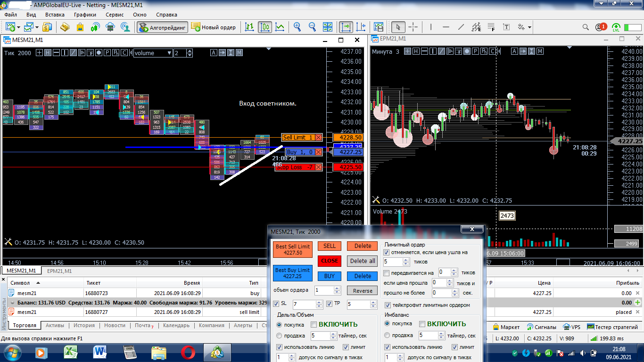Select "продажа" radio in Дельта/Объем section
This screenshot has width=644, height=362.
coord(279,336)
